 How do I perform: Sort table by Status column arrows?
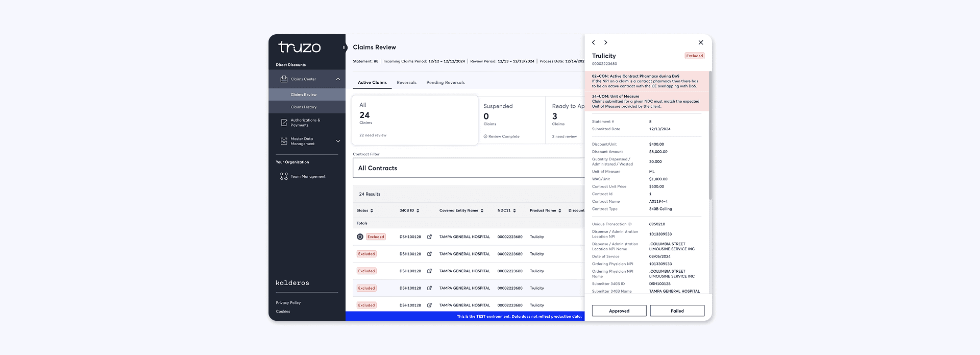click(x=372, y=210)
